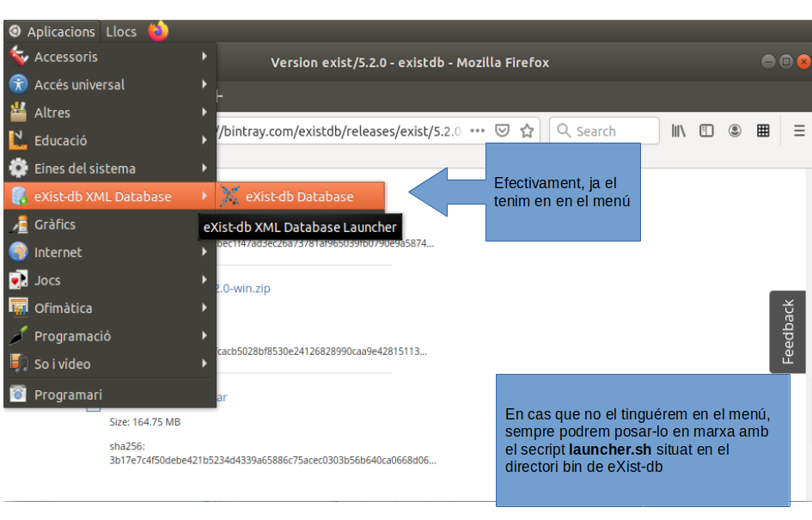Screen dimensions: 812x520
Task: Click the grid extension icon in toolbar
Action: point(763,131)
